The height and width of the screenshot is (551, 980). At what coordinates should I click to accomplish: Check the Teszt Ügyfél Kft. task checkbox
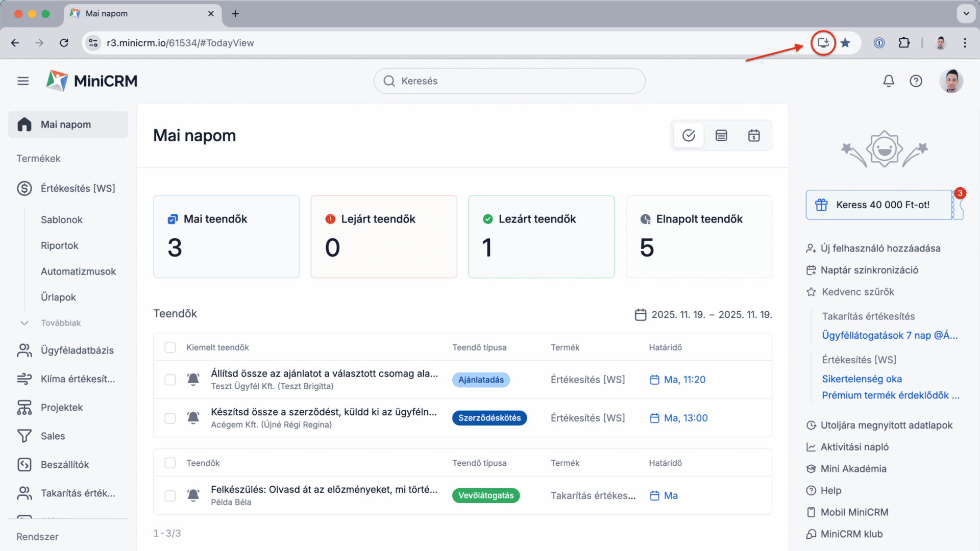[x=170, y=380]
